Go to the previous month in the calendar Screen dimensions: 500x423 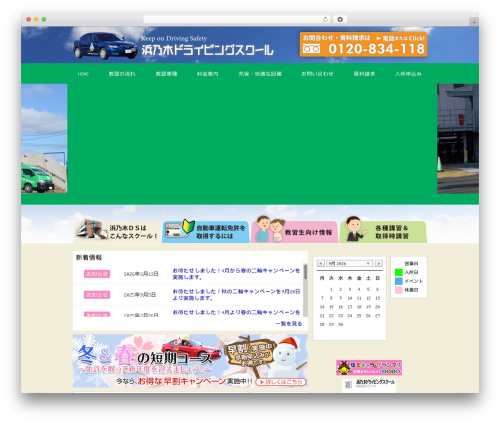tap(321, 263)
